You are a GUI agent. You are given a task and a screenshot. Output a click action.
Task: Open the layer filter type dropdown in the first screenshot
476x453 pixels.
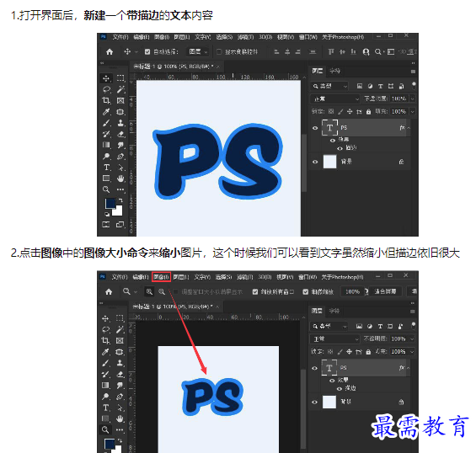(x=329, y=86)
